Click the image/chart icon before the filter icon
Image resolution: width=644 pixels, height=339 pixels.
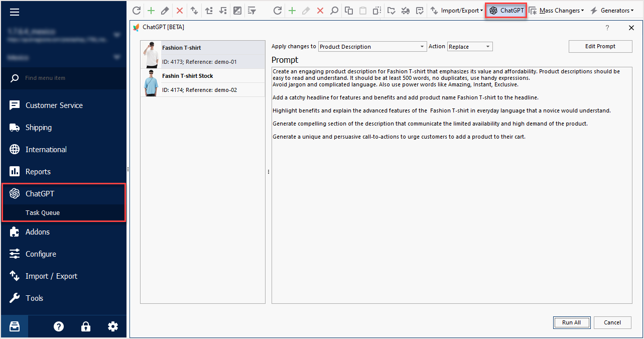click(x=237, y=11)
